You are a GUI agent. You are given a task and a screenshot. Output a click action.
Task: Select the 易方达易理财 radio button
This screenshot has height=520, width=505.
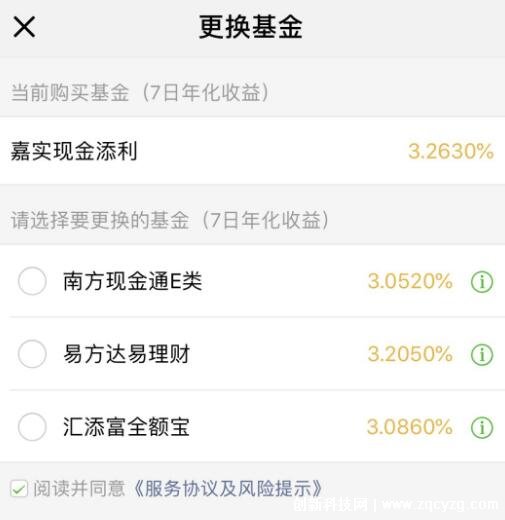tap(32, 354)
